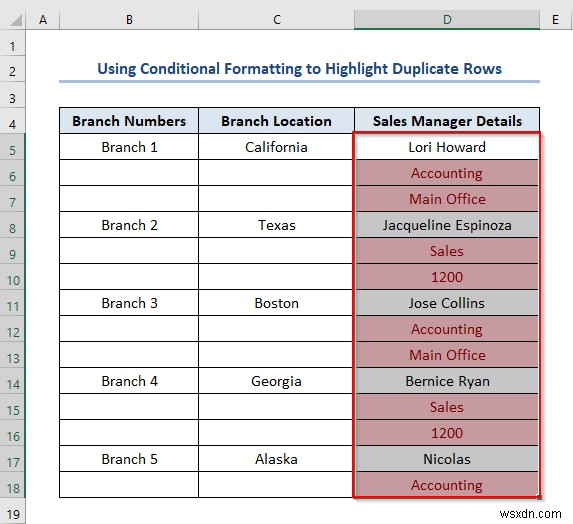Select 'Main Office' cell in row 7
The height and width of the screenshot is (524, 573).
point(447,199)
